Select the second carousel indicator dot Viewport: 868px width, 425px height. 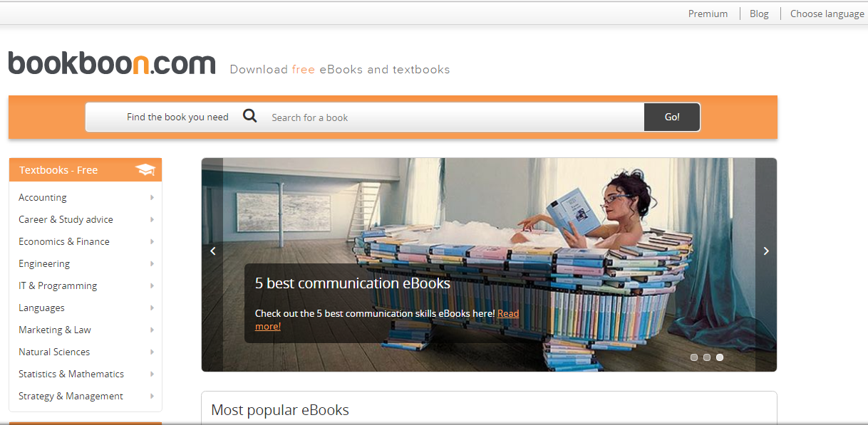click(x=707, y=357)
